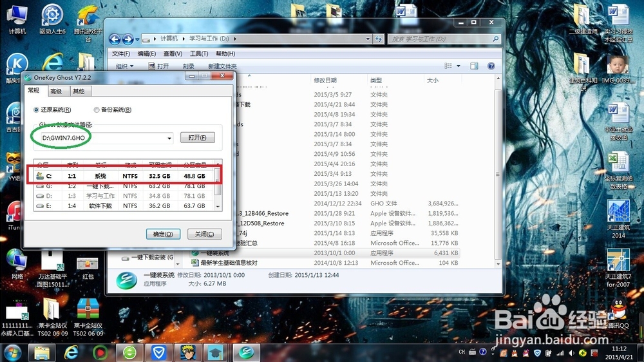Open the 查看(V) menu in Explorer
Screen dimensions: 644x362
pyautogui.click(x=173, y=54)
